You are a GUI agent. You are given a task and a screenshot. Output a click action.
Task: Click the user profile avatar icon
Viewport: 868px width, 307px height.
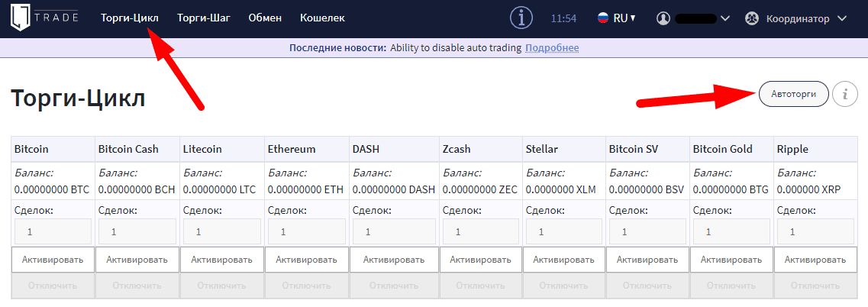(x=664, y=18)
